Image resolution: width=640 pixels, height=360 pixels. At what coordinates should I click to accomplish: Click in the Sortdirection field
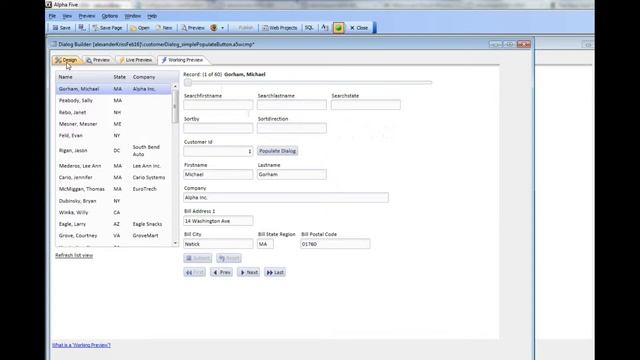pos(292,128)
